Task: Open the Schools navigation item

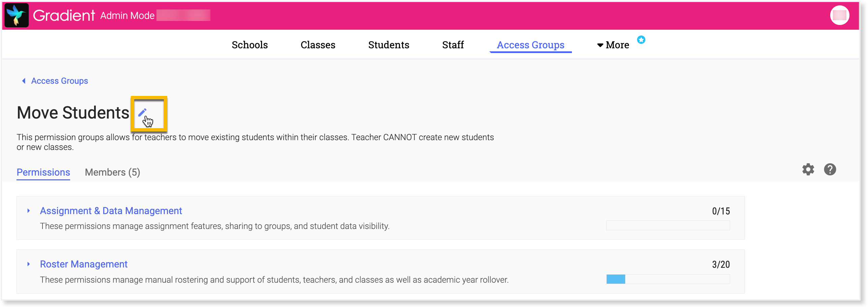Action: click(x=250, y=45)
